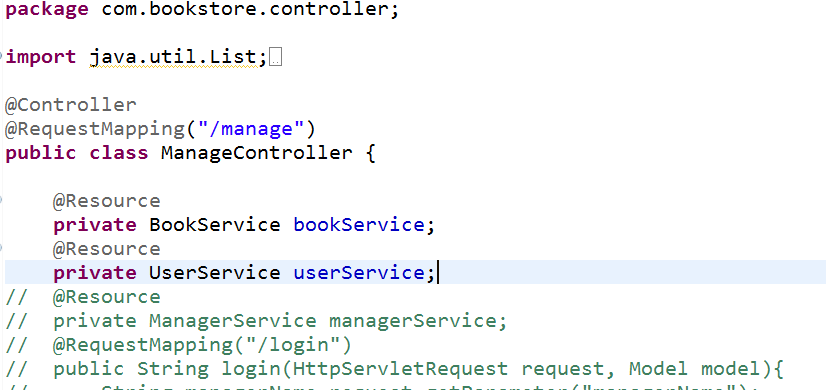826x390 pixels.
Task: Click the "/manage" string literal
Action: coord(252,129)
